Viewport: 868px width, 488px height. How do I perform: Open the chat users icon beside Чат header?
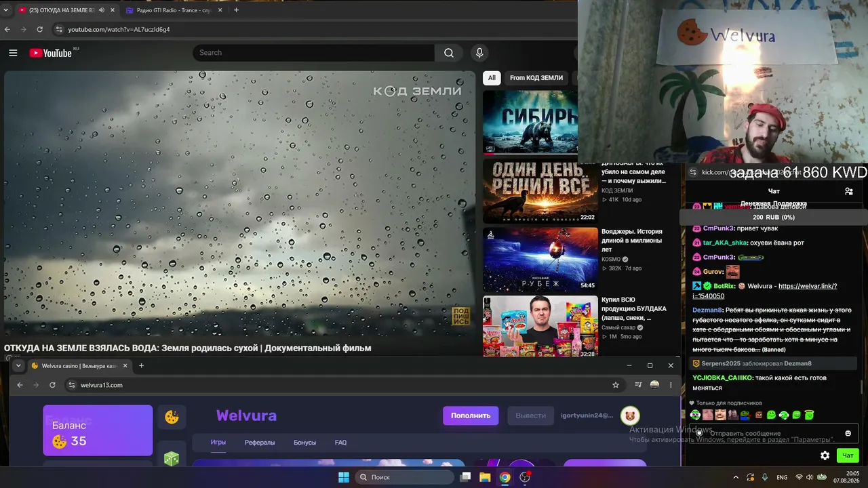pyautogui.click(x=848, y=192)
